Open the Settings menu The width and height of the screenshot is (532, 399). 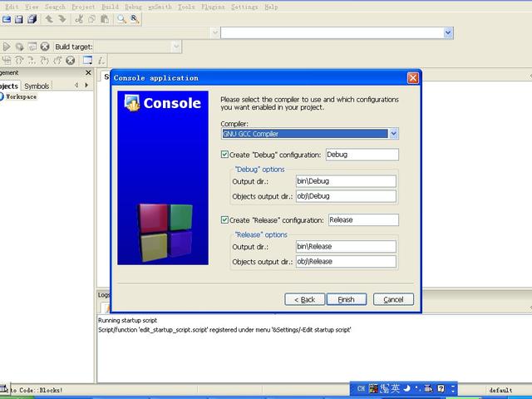point(244,7)
